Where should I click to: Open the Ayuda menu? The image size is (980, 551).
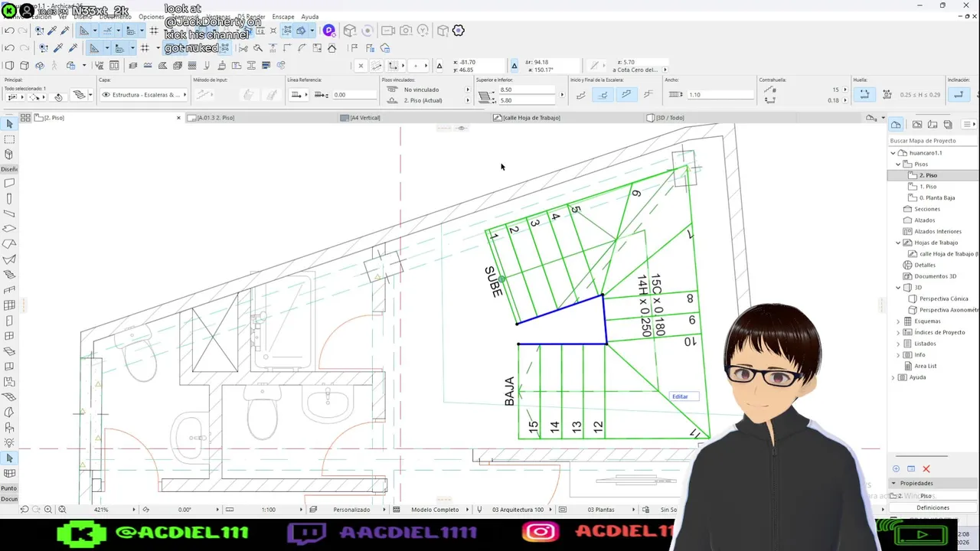click(310, 17)
